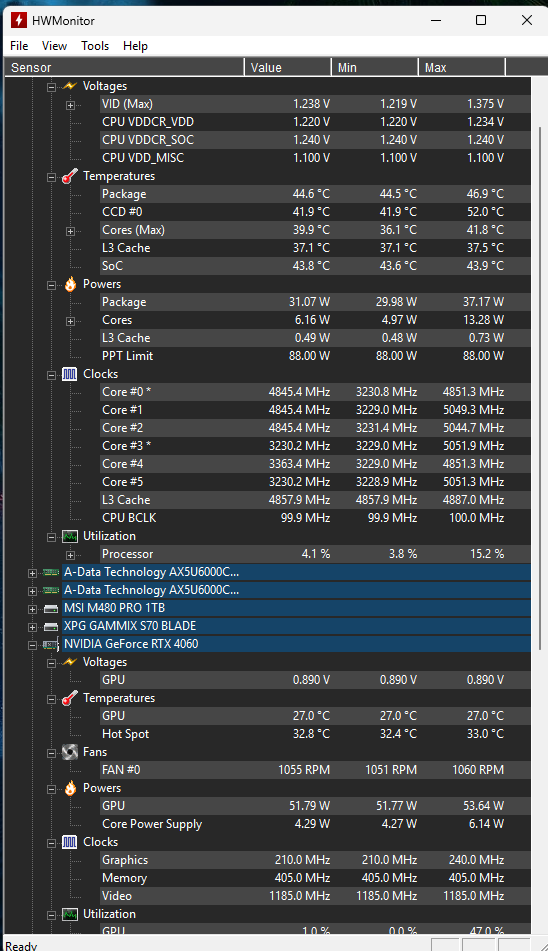Click the CPU Temperatures thermometer icon
Screen dimensions: 548x951
coord(70,176)
